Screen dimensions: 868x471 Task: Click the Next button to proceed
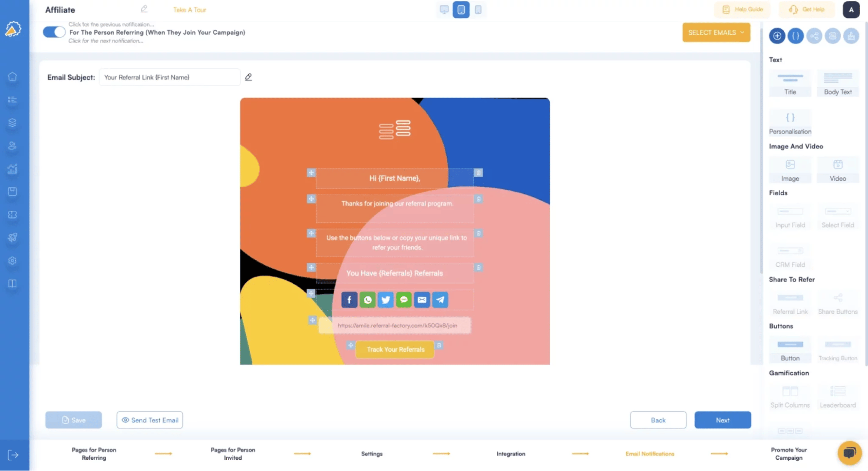click(723, 419)
